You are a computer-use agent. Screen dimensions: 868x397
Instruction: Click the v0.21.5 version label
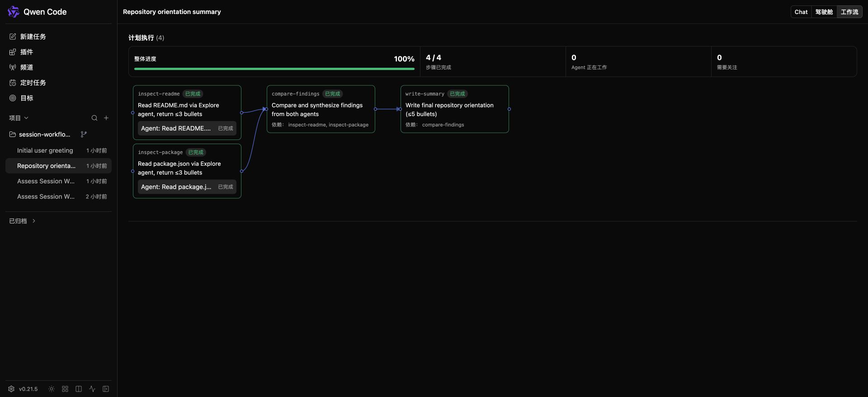pos(28,389)
